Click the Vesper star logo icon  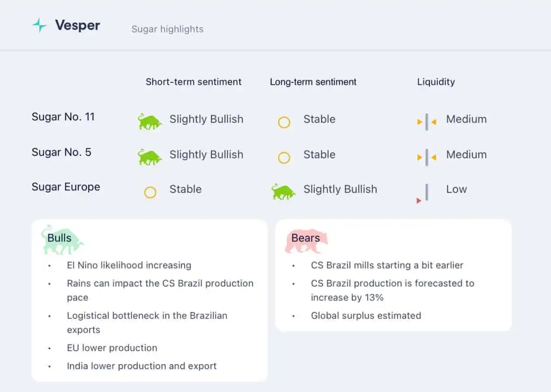(x=39, y=25)
